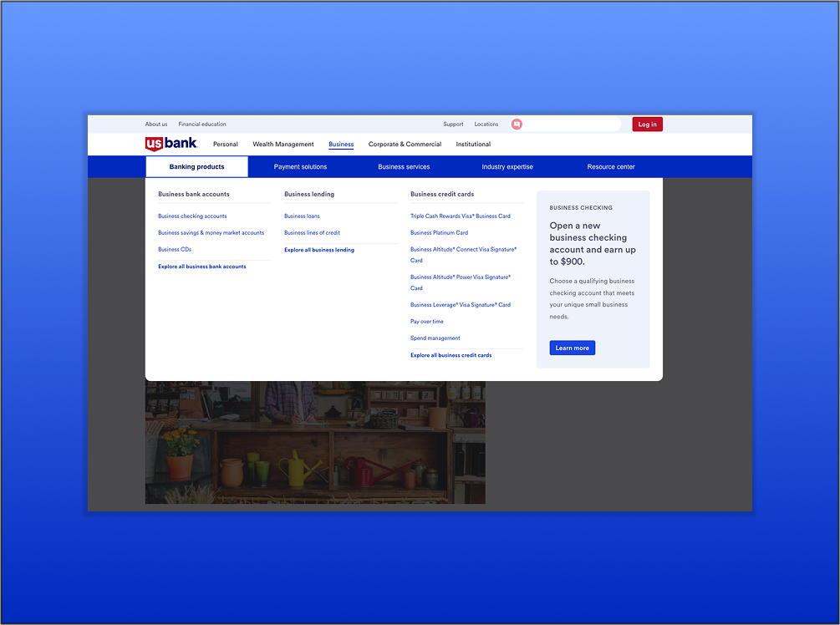Switch to the Personal section
The width and height of the screenshot is (840, 625).
pos(226,145)
